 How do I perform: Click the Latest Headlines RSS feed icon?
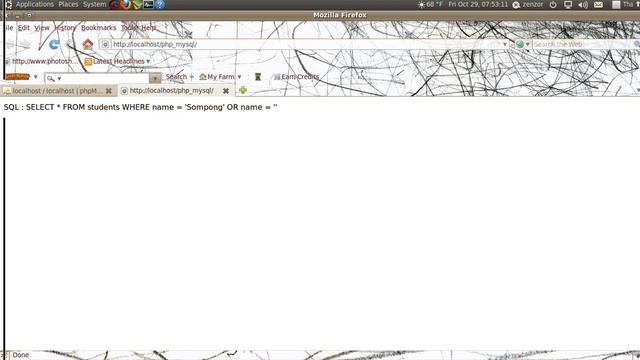pos(88,61)
